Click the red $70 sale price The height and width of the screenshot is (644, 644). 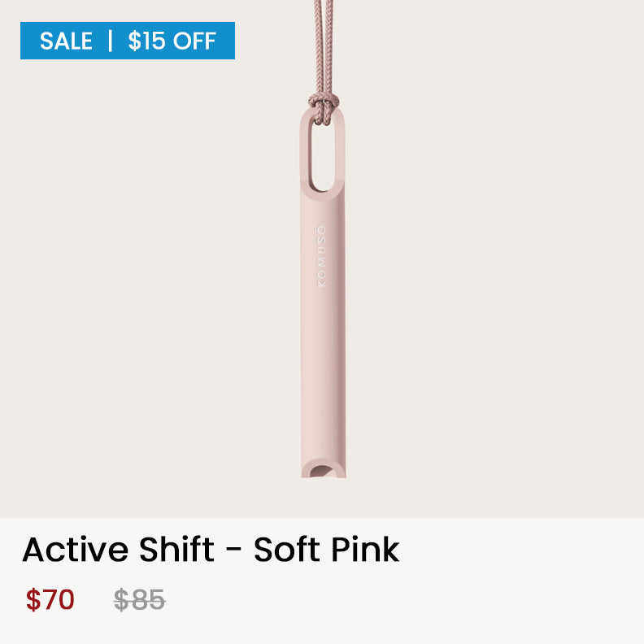(x=50, y=599)
